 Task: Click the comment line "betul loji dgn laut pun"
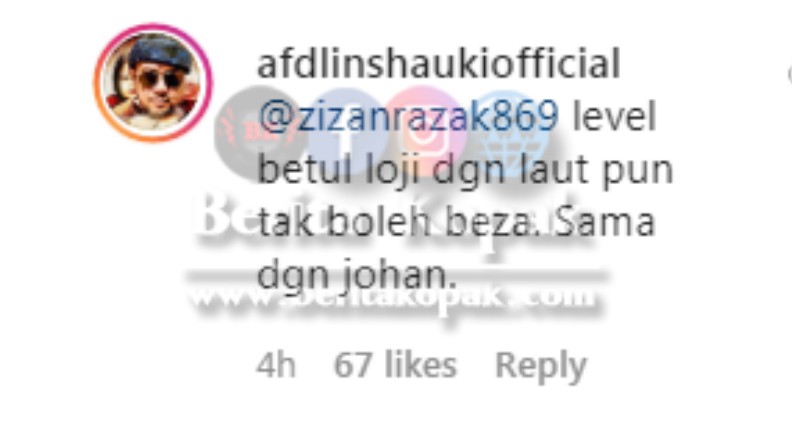pyautogui.click(x=465, y=170)
